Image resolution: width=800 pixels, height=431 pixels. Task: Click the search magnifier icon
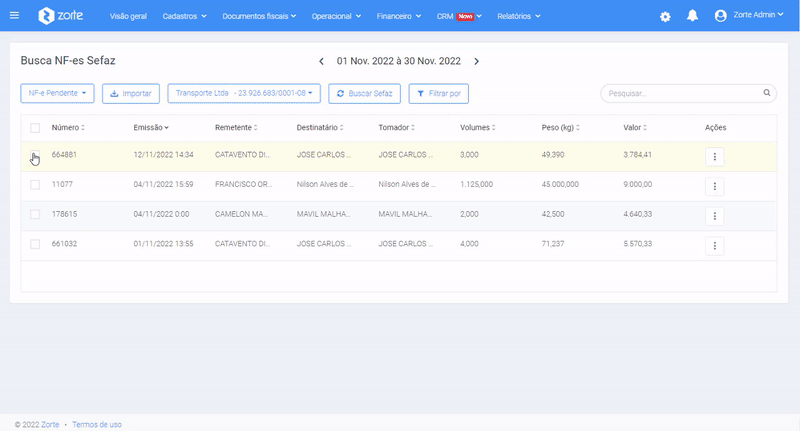767,93
